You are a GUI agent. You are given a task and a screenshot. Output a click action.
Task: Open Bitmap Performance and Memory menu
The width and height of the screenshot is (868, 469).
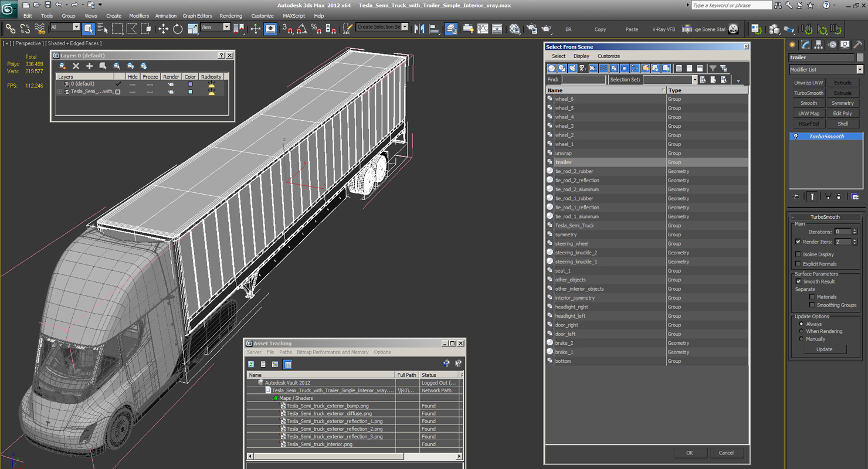click(333, 352)
